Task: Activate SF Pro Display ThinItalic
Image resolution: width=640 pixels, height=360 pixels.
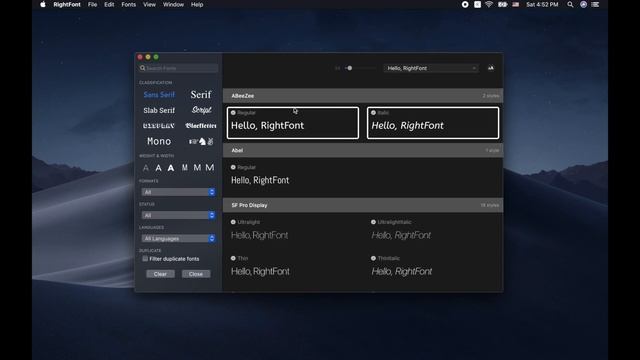Action: point(373,258)
